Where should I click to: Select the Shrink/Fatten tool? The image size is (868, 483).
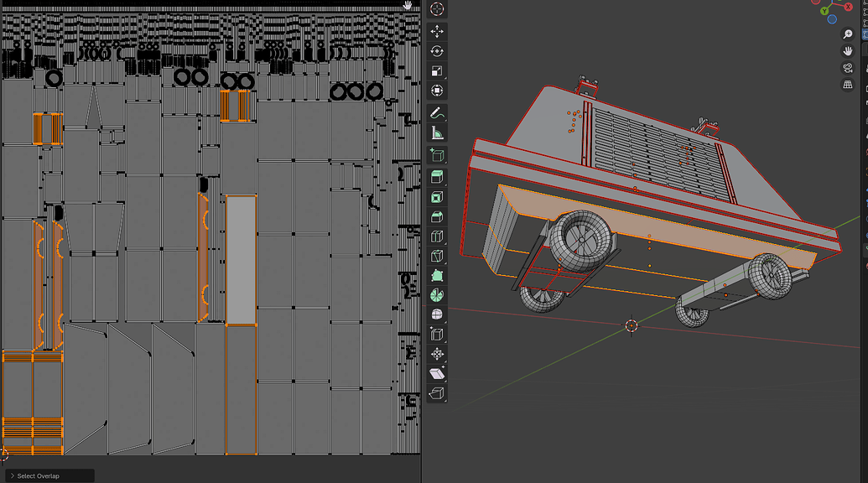(437, 354)
